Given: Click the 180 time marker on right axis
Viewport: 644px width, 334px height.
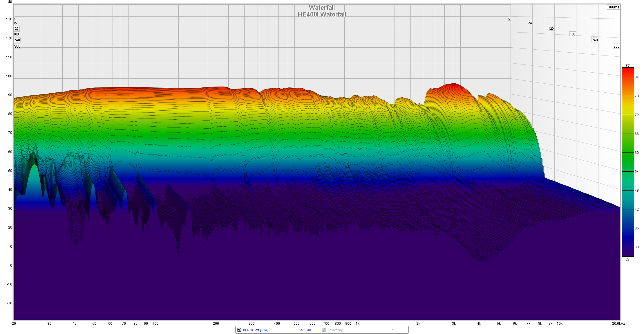Looking at the screenshot, I should [573, 34].
